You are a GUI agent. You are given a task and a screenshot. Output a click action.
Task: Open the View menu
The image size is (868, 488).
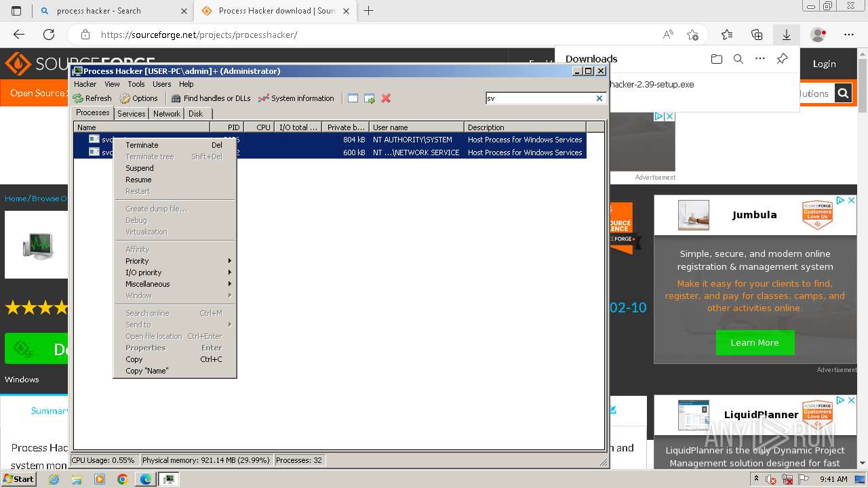click(x=112, y=84)
